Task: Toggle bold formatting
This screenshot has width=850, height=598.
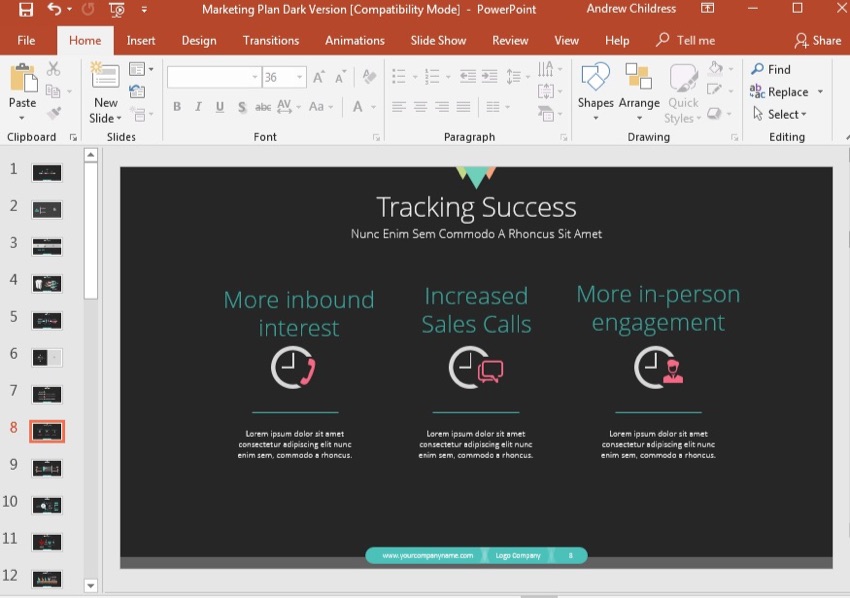Action: tap(176, 106)
